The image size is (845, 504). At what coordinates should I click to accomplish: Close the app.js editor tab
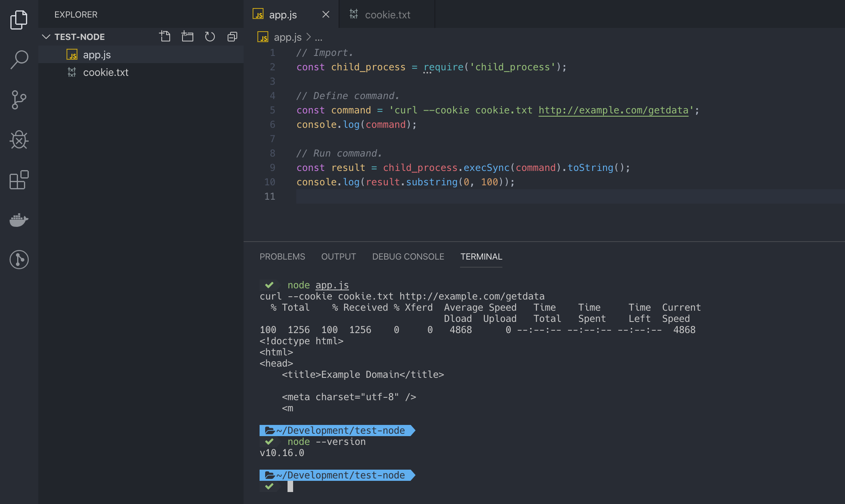coord(326,15)
